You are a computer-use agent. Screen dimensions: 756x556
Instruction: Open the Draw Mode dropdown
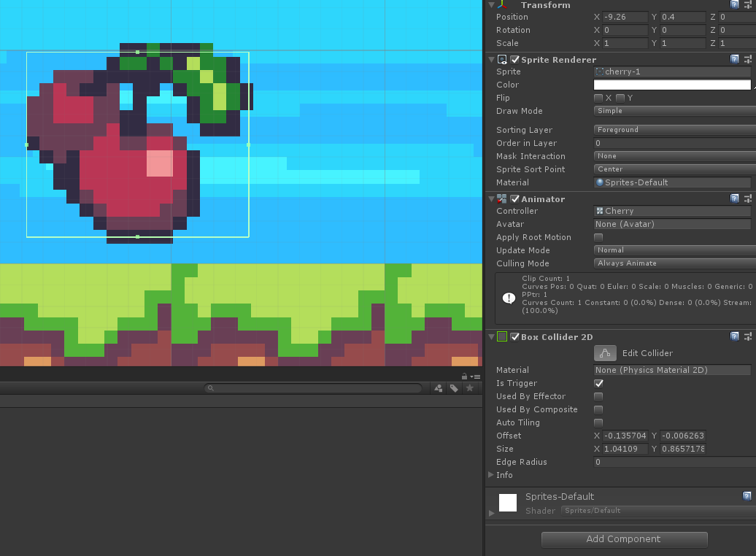tap(674, 111)
